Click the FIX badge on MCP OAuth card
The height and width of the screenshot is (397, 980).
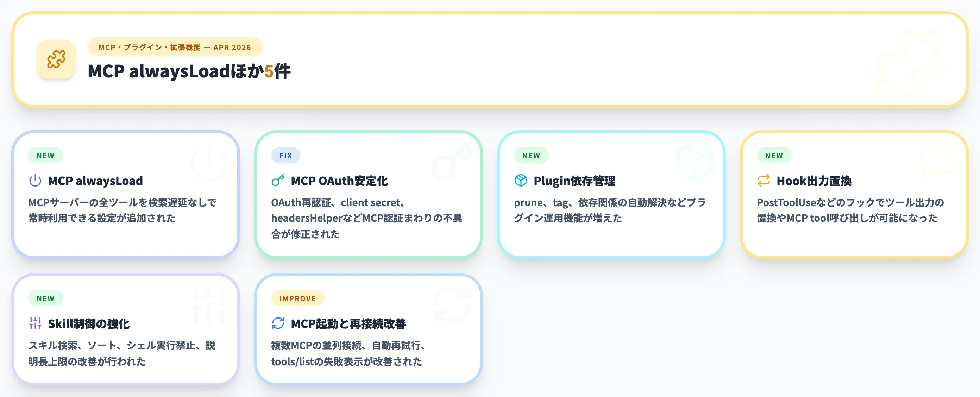pos(286,156)
